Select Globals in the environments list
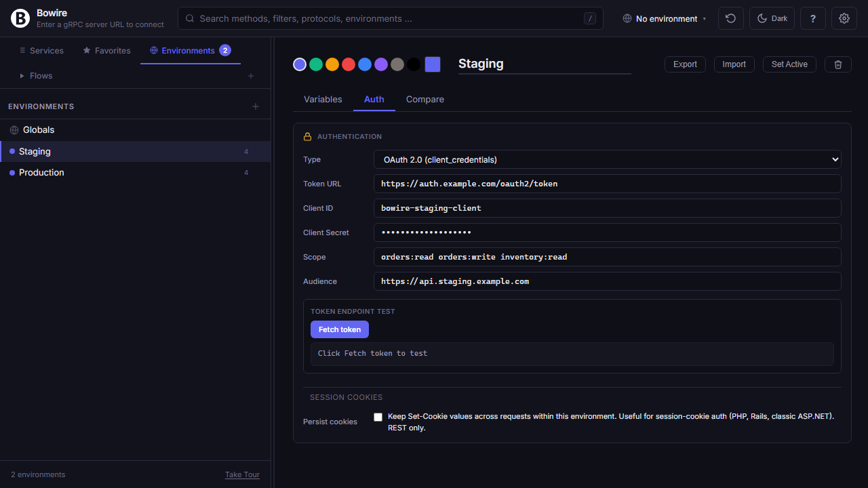Viewport: 868px width, 488px height. [136, 130]
